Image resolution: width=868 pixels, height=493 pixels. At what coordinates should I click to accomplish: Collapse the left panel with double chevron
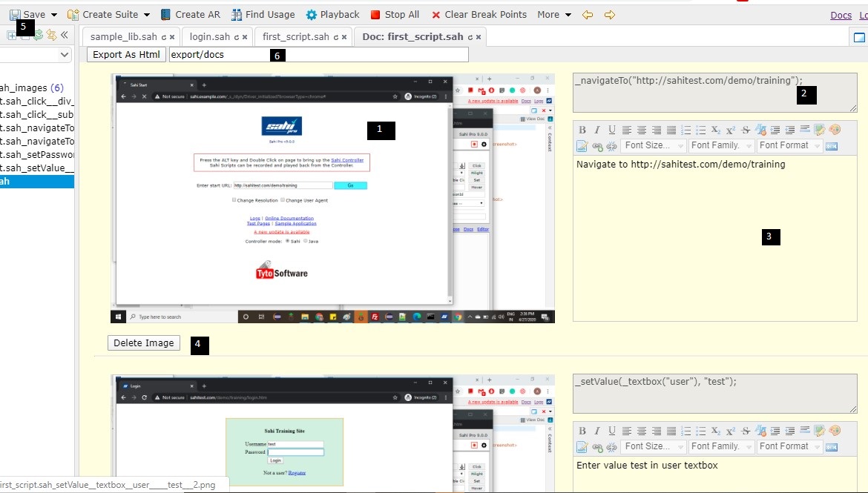click(65, 35)
